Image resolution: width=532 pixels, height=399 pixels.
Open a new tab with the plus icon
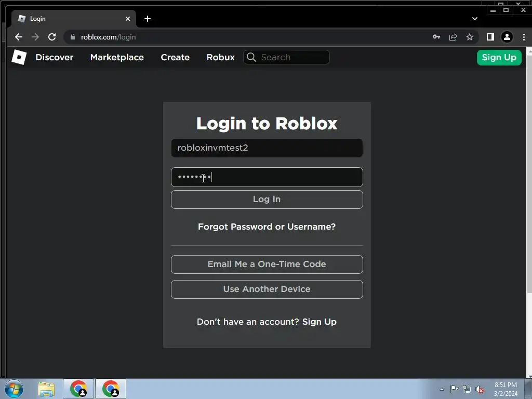tap(147, 19)
